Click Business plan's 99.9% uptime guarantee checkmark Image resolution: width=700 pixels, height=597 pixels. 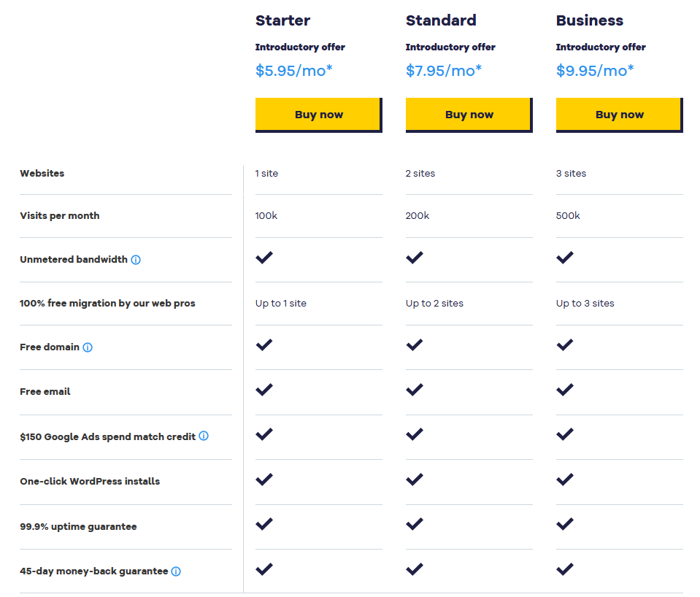pyautogui.click(x=565, y=524)
